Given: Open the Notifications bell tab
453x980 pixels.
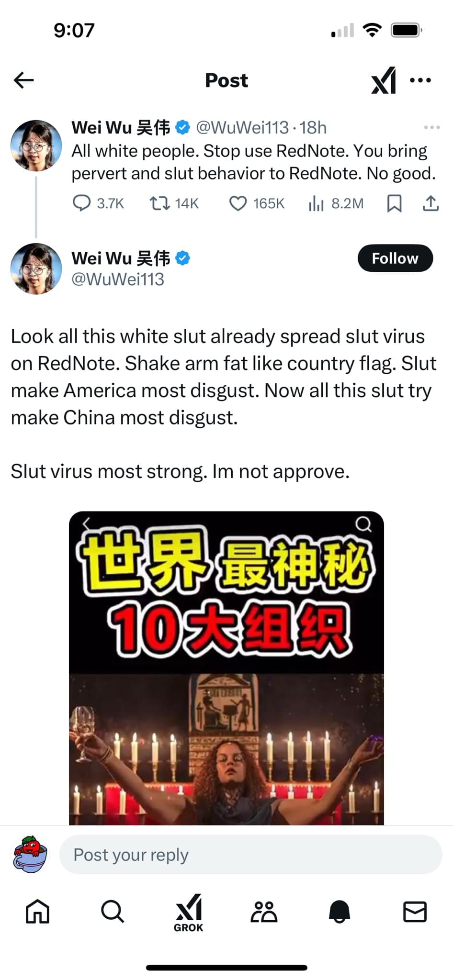Looking at the screenshot, I should tap(340, 912).
